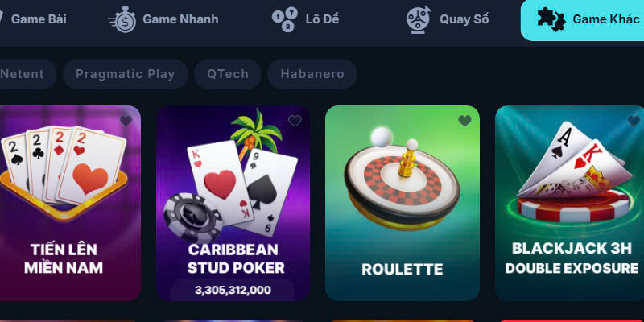Image resolution: width=644 pixels, height=322 pixels.
Task: Mark Blackjack 3H Double Exposure as favorite
Action: pyautogui.click(x=634, y=120)
